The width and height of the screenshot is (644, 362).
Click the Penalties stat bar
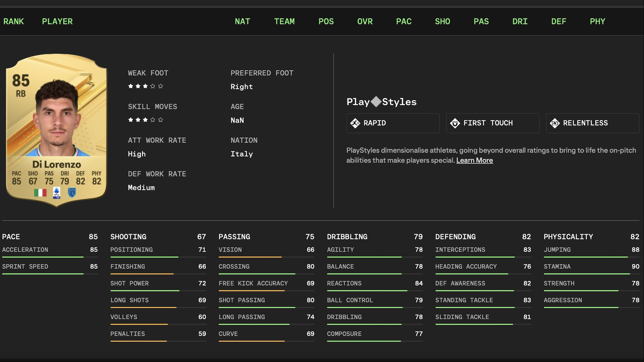click(x=158, y=341)
